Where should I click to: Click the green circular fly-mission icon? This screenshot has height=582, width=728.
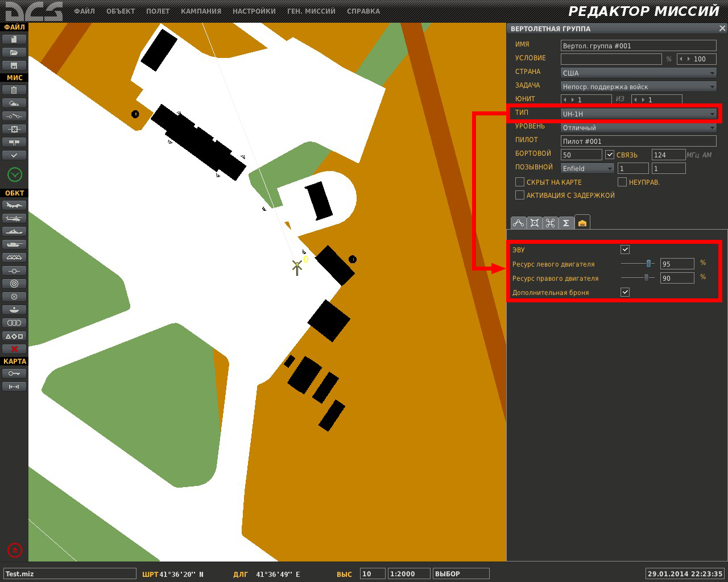click(14, 174)
